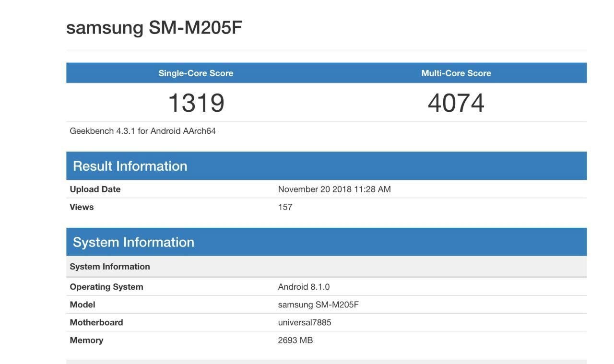Viewport: 614px width, 364px height.
Task: Select the Geekbench 4.3.1 for Android AArch64 text
Action: pyautogui.click(x=142, y=131)
